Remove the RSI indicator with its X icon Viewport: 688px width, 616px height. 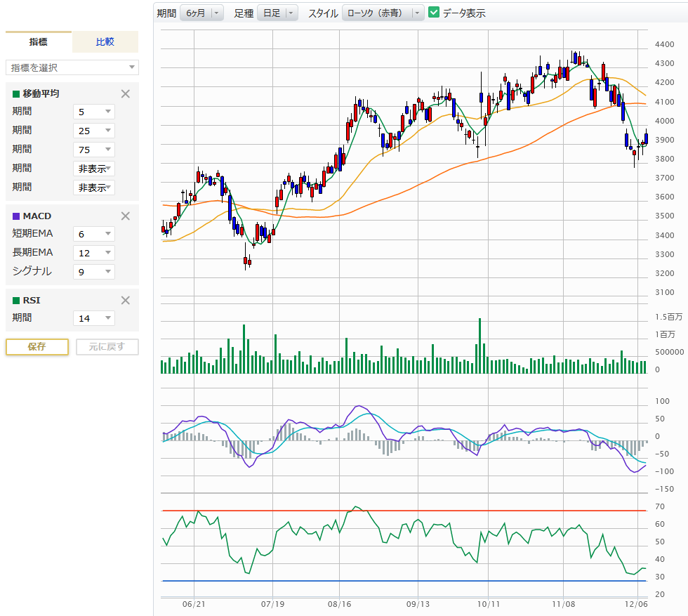[126, 301]
